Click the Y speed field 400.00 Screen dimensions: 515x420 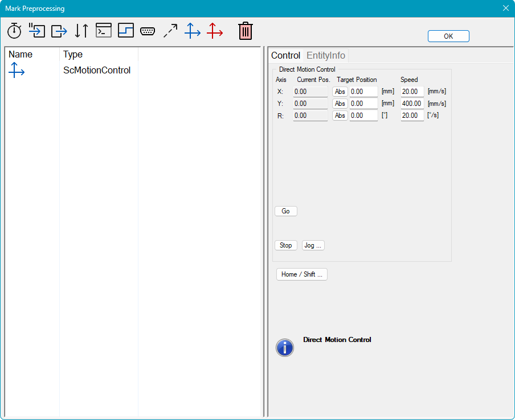(412, 104)
